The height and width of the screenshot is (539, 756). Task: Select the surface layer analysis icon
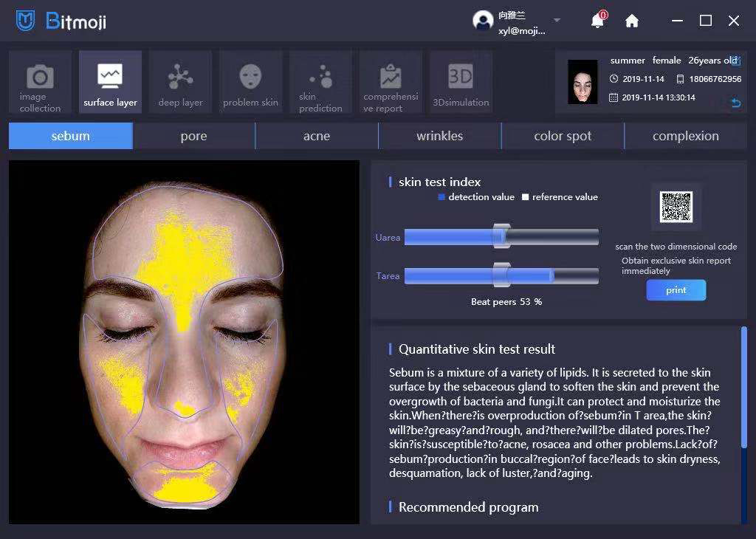(109, 81)
